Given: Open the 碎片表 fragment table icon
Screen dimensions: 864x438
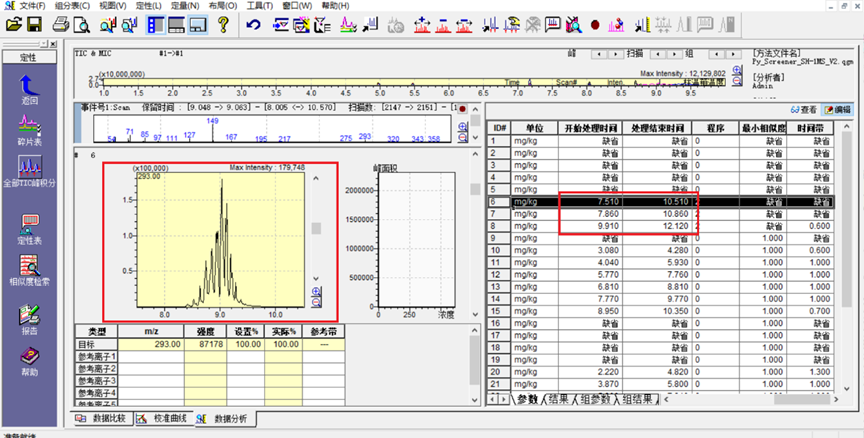Looking at the screenshot, I should pyautogui.click(x=29, y=125).
